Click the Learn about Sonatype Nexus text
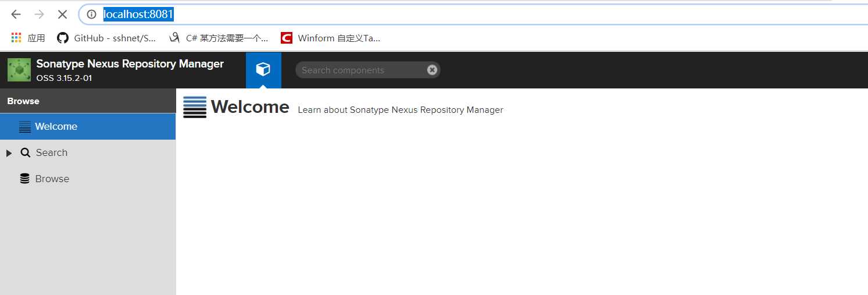This screenshot has width=868, height=295. coord(401,109)
